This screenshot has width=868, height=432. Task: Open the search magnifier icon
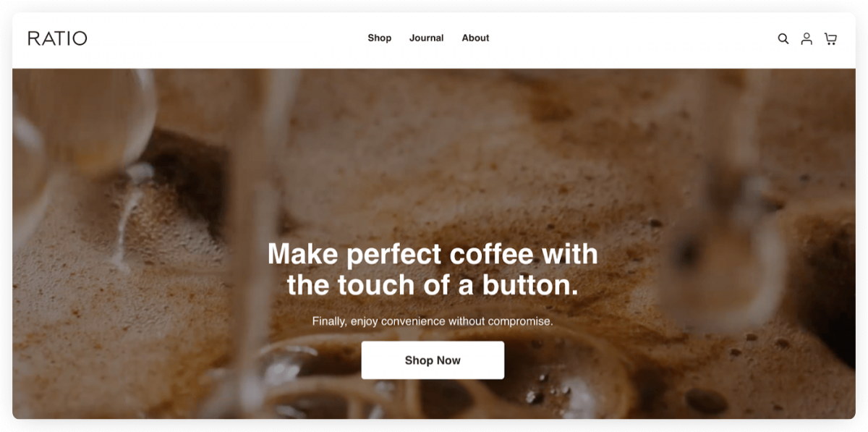[x=783, y=38]
